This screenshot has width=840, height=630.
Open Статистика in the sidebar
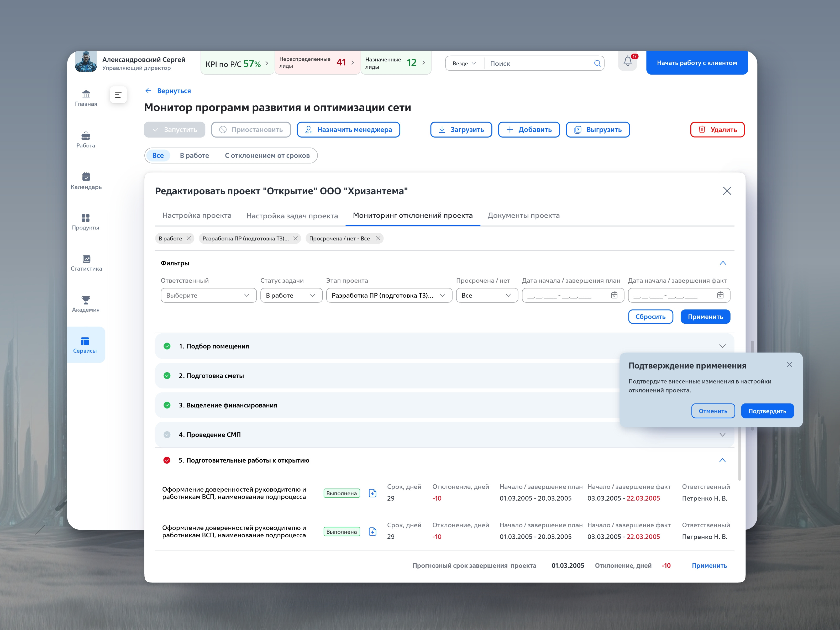click(86, 263)
